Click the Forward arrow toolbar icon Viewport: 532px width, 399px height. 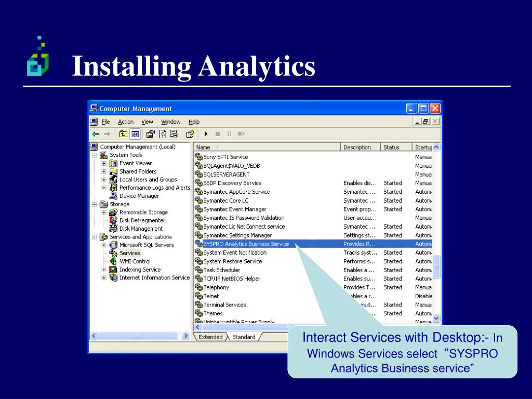click(x=107, y=134)
